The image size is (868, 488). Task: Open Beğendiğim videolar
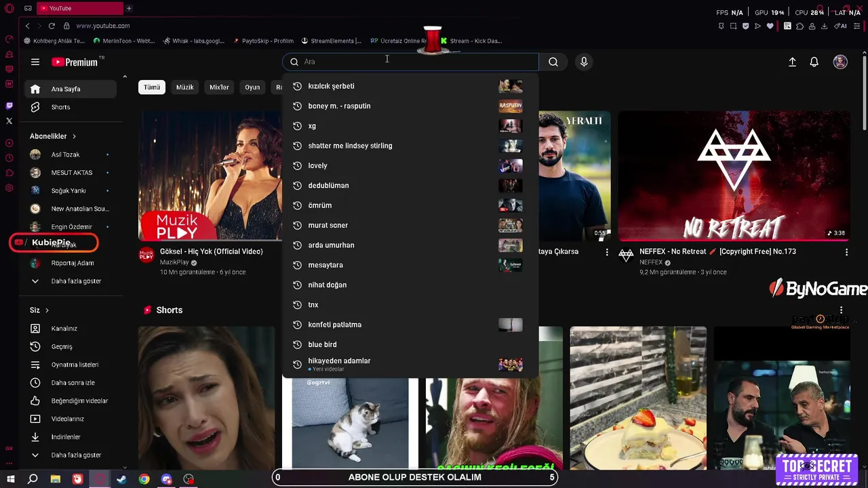[x=71, y=401]
